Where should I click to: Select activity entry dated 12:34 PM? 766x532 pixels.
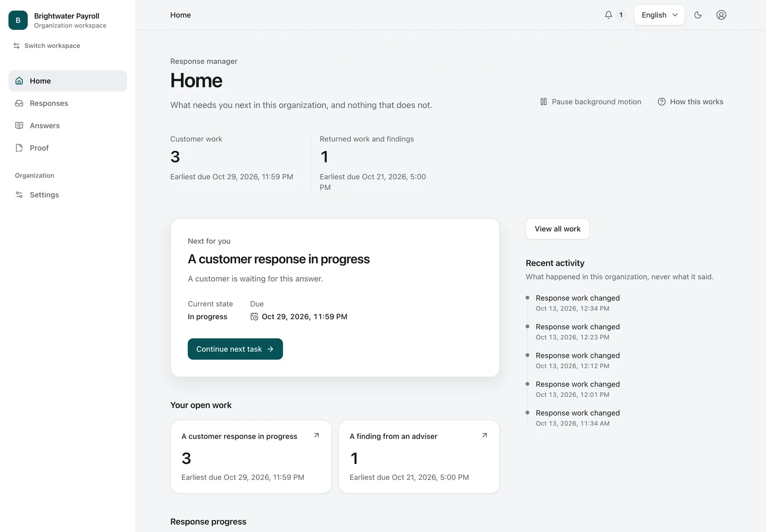[578, 303]
